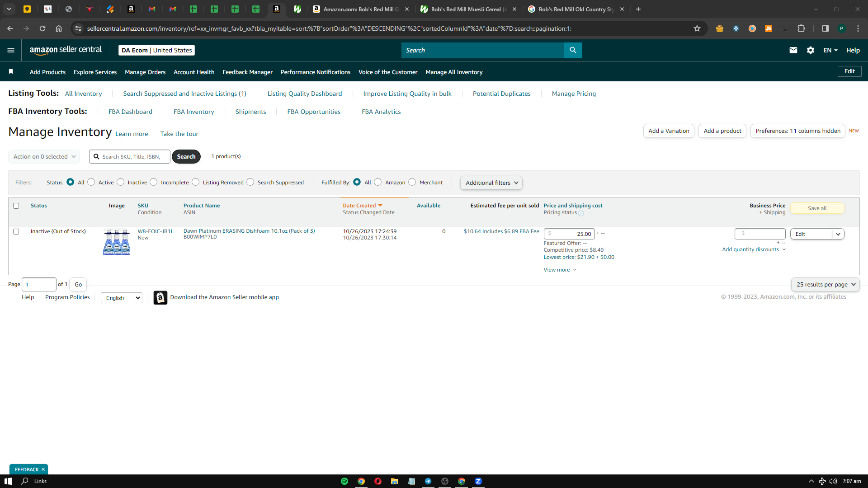Viewport: 868px width, 488px height.
Task: Open the EN language dropdown
Action: (830, 50)
